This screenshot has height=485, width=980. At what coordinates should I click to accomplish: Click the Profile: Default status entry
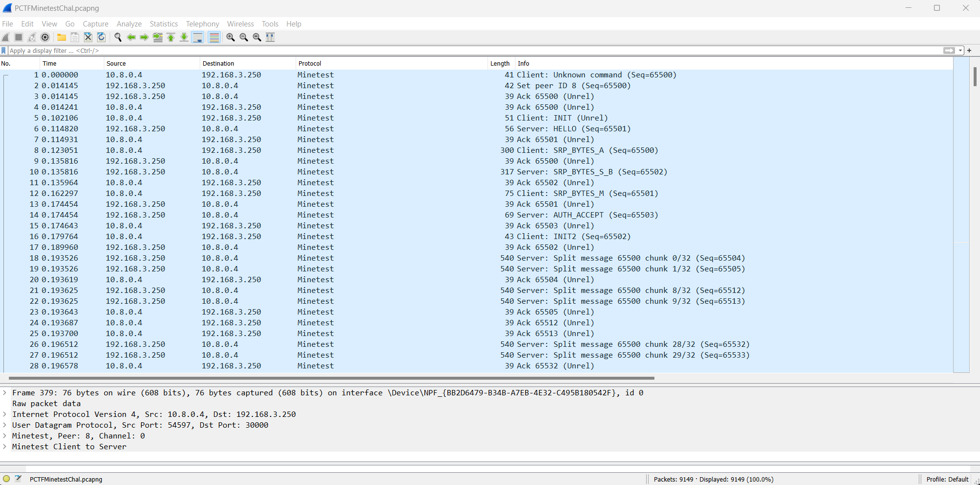947,479
